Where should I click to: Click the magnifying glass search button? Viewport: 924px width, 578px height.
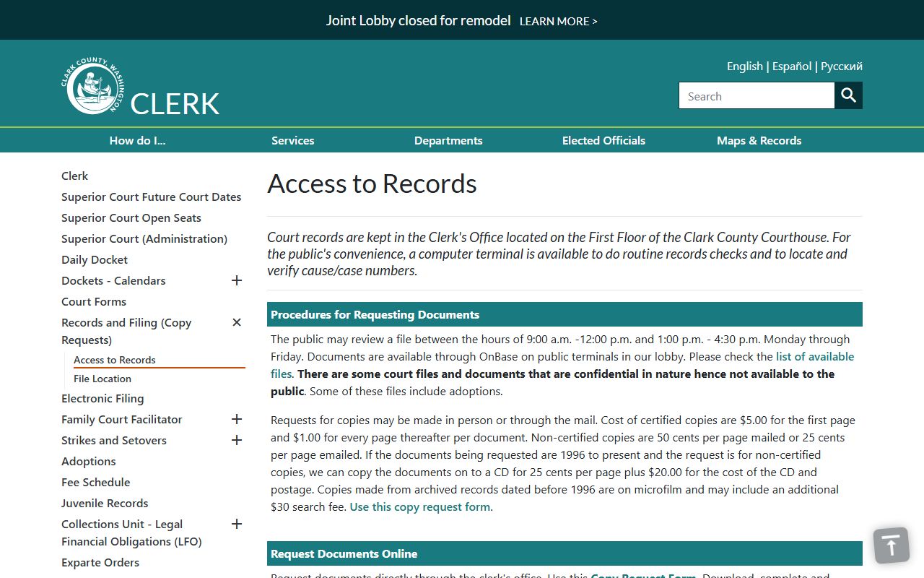849,95
